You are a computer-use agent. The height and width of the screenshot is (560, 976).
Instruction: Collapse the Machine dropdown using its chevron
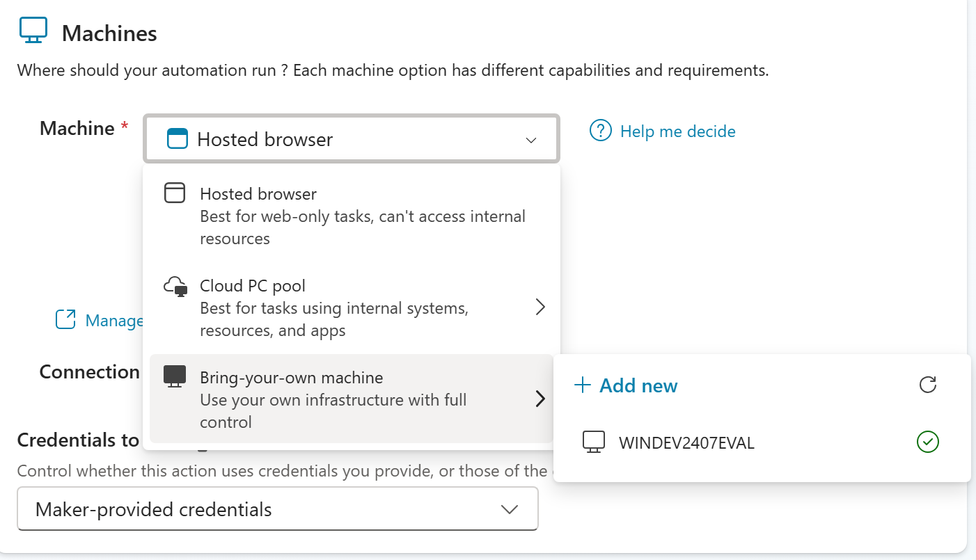[530, 140]
